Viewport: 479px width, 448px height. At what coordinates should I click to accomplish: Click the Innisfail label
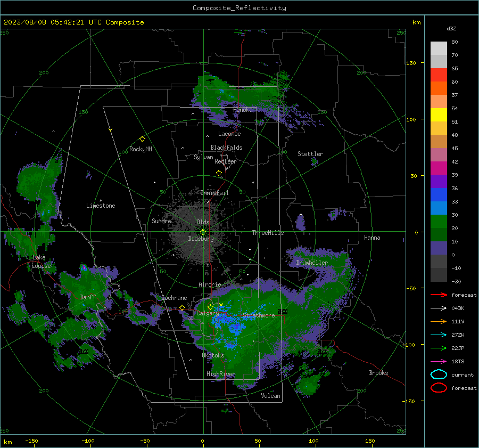point(214,193)
